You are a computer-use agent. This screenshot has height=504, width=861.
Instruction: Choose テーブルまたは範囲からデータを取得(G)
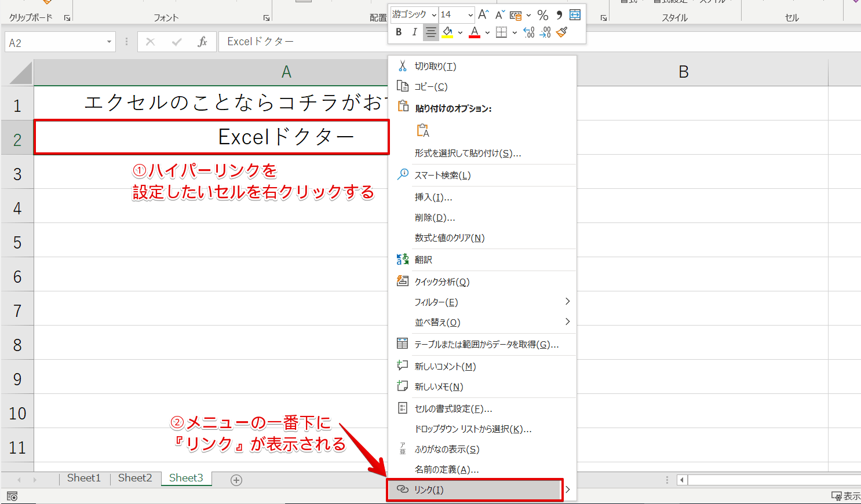[x=482, y=345]
